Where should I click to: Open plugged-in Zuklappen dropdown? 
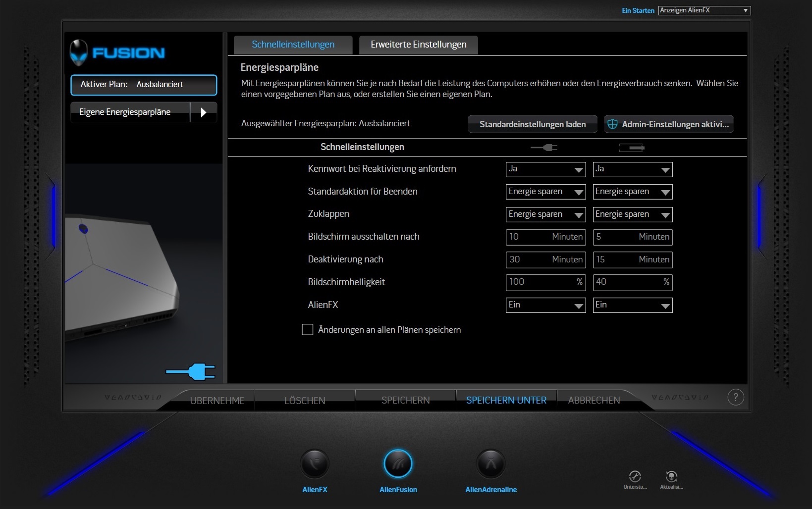point(545,214)
